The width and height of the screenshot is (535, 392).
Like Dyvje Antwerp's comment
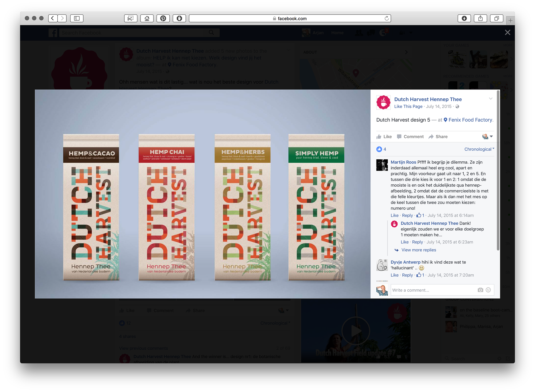click(395, 275)
